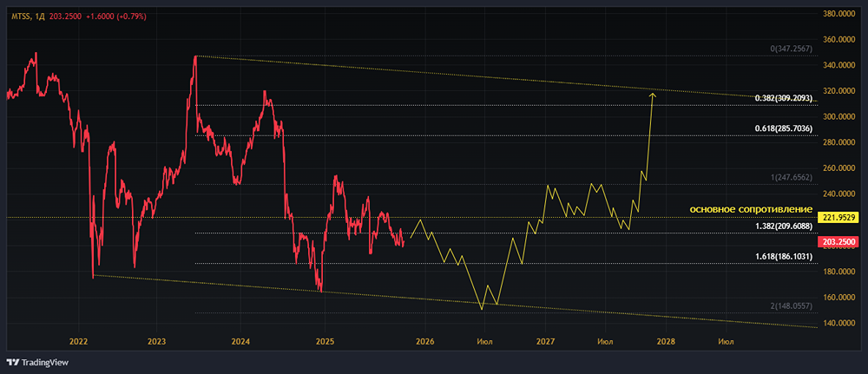Click the 160.0000 price axis label
This screenshot has width=868, height=374.
tap(838, 298)
